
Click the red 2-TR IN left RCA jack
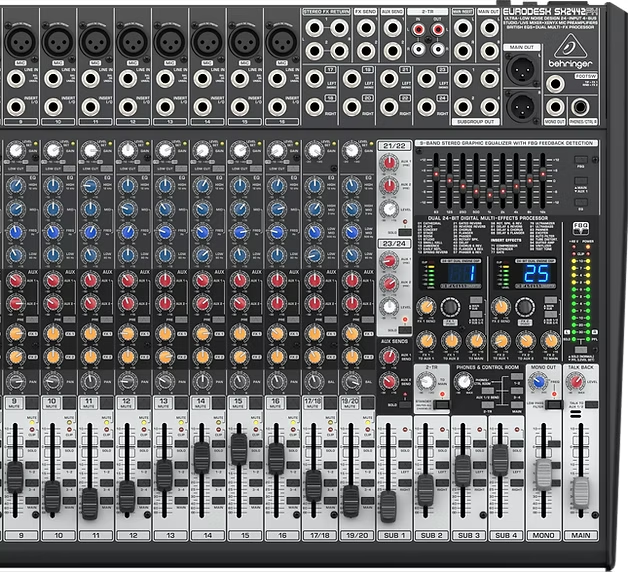point(419,29)
